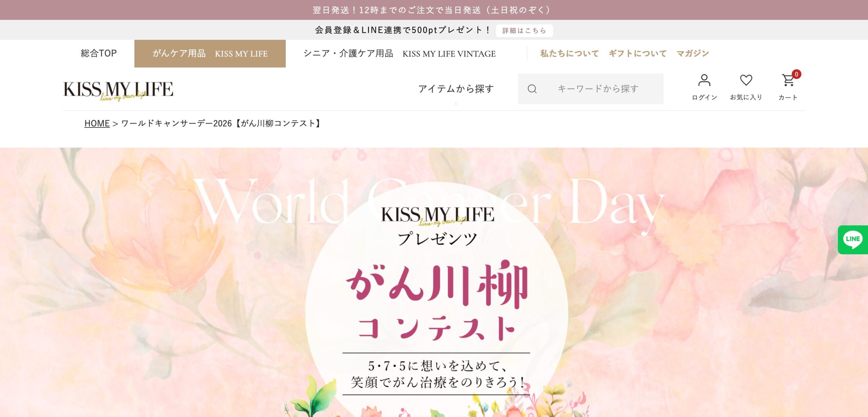Open the login user icon

point(704,80)
